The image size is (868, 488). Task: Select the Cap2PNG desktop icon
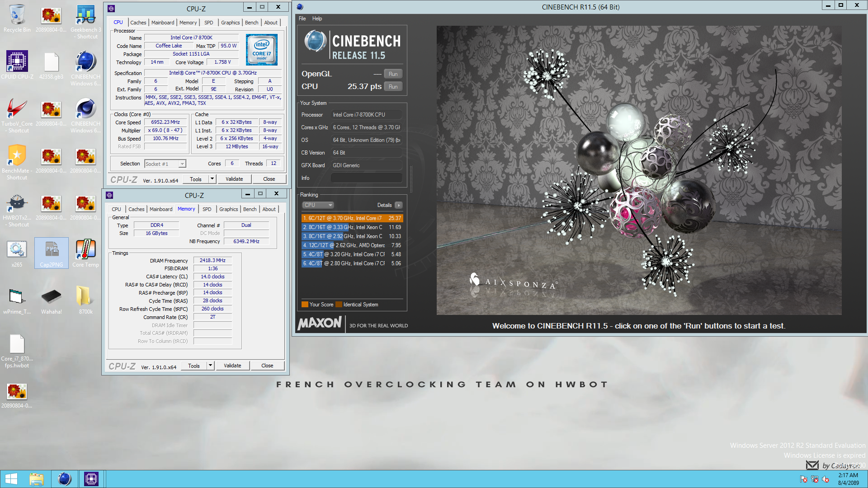(51, 253)
